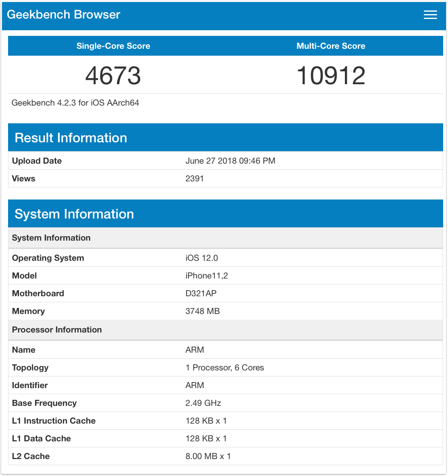Image resolution: width=448 pixels, height=476 pixels.
Task: Select the Multi-Core Score header
Action: 331,46
